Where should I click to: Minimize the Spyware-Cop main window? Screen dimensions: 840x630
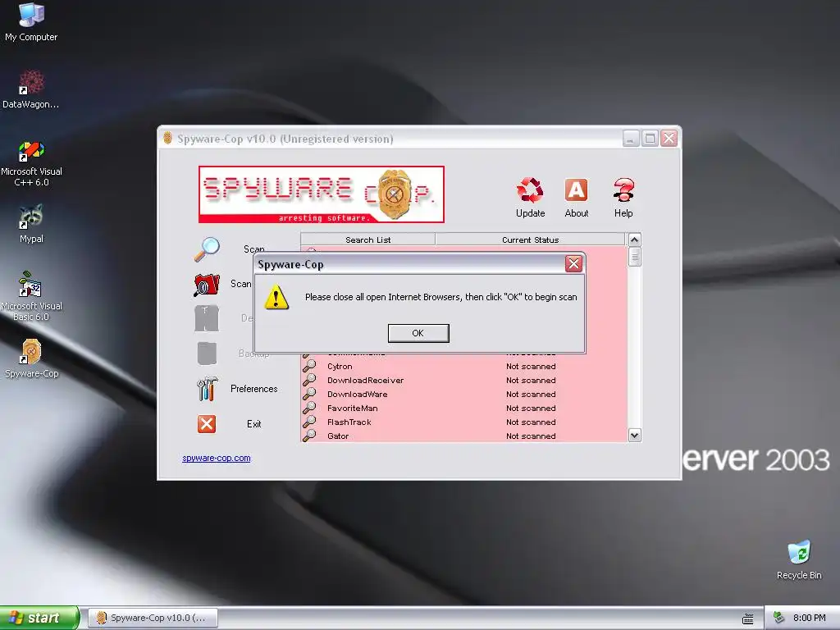pos(631,139)
